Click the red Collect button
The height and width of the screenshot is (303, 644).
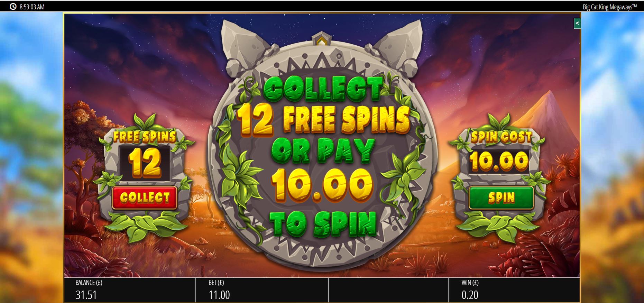coord(145,198)
